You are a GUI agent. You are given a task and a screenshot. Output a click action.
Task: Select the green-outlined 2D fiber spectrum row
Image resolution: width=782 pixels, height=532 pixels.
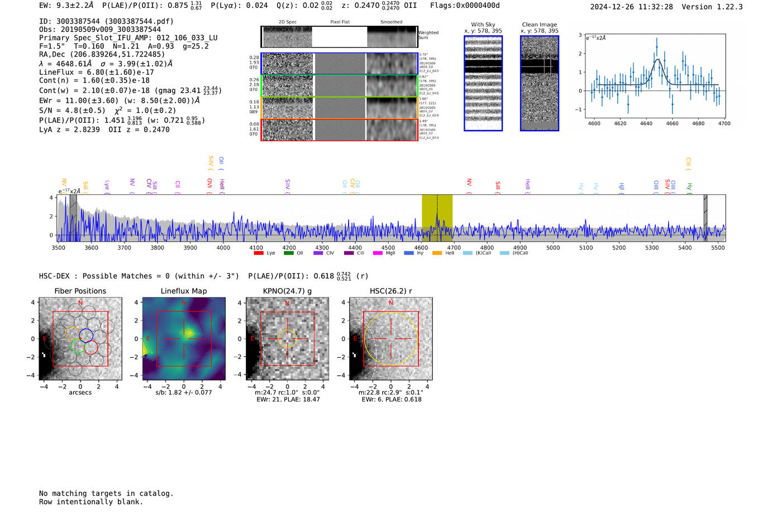[x=339, y=86]
